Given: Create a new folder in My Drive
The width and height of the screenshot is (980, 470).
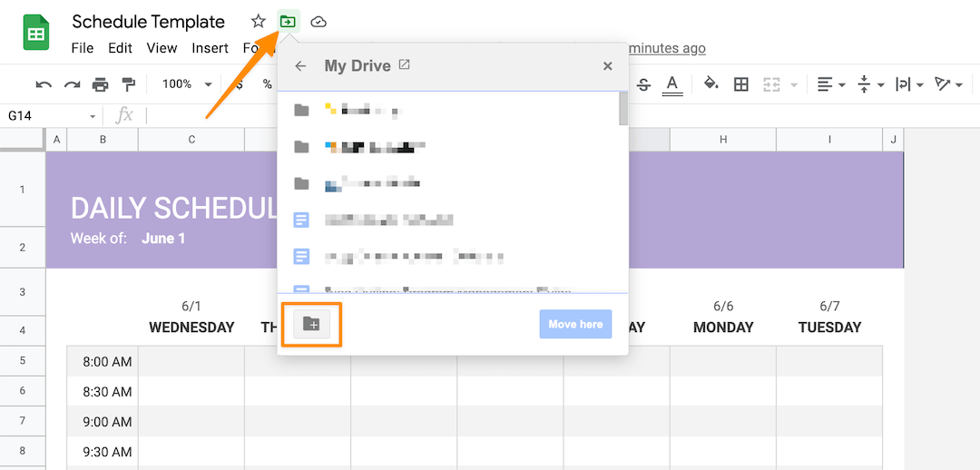Looking at the screenshot, I should pyautogui.click(x=311, y=324).
